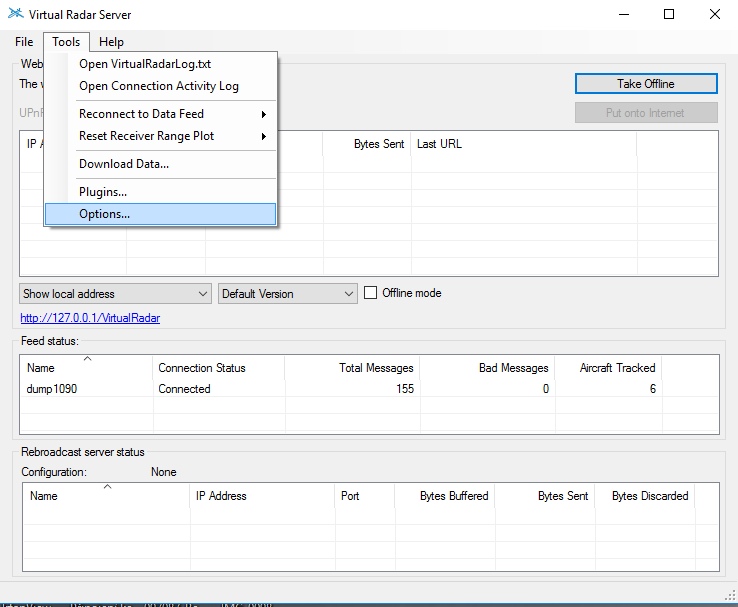The height and width of the screenshot is (607, 738).
Task: Maximize the Virtual Radar Server window
Action: (x=669, y=14)
